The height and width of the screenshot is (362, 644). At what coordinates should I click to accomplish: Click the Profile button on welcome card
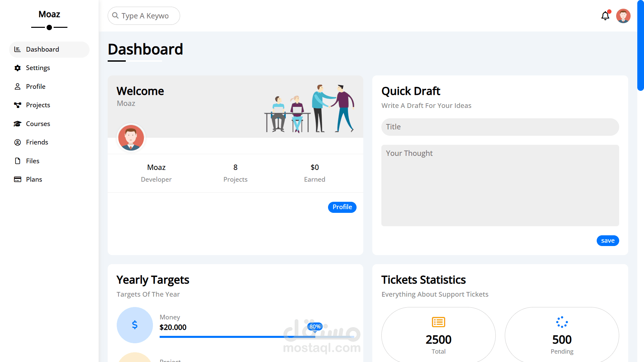tap(342, 207)
